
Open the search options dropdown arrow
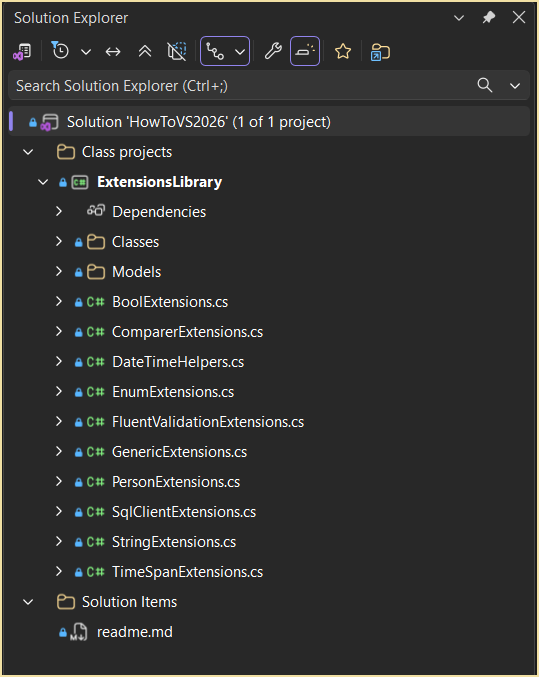coord(515,86)
